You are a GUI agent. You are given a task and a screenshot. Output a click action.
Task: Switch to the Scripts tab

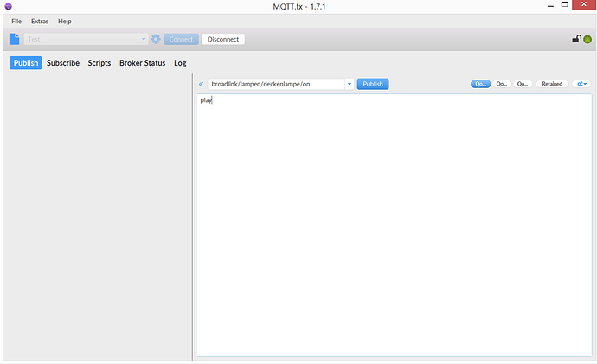pos(99,63)
